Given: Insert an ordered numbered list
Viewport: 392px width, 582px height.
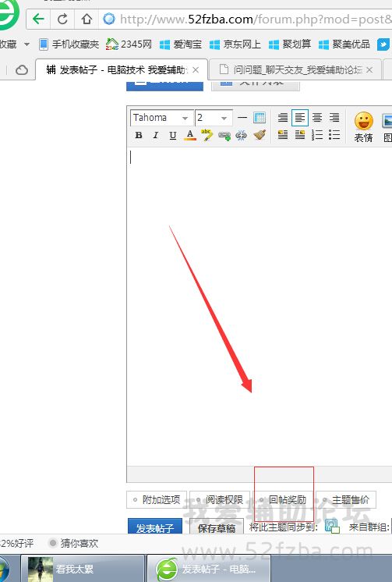Looking at the screenshot, I should pyautogui.click(x=317, y=135).
